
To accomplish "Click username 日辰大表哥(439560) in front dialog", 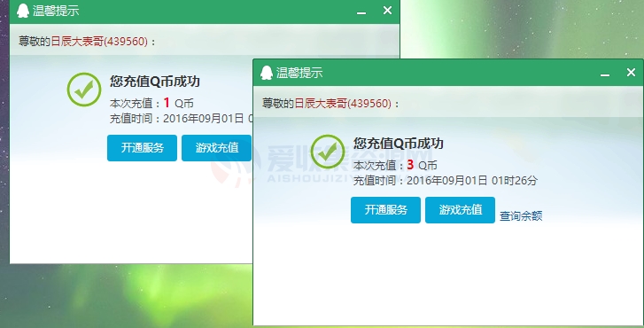I will 343,103.
